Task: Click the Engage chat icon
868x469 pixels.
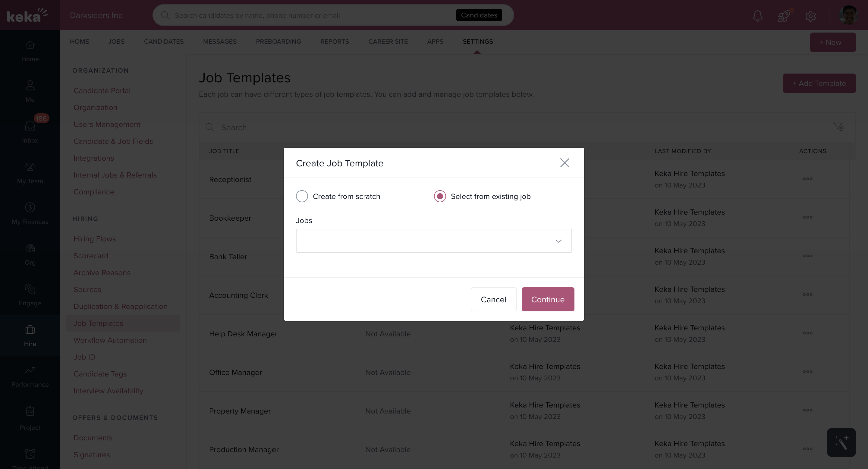Action: pyautogui.click(x=30, y=289)
